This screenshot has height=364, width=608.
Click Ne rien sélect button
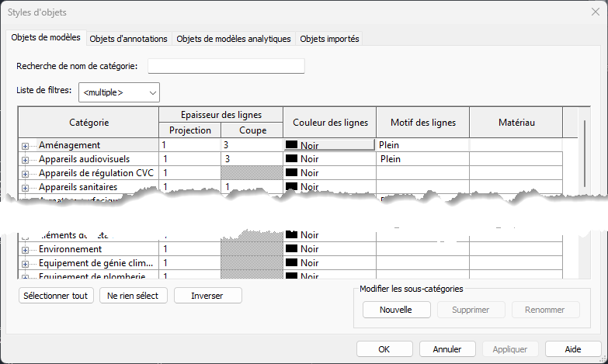133,296
